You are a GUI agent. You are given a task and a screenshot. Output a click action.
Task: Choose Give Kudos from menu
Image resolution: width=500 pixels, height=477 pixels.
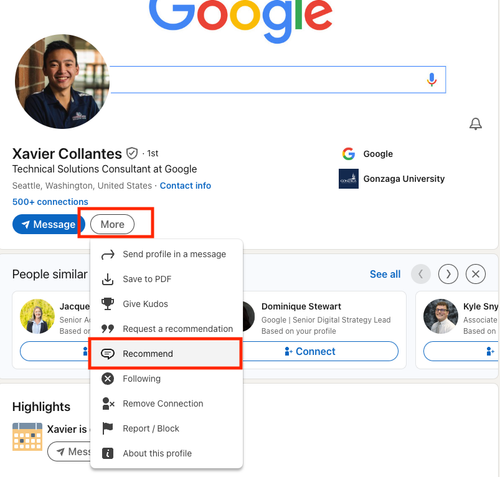(x=166, y=304)
